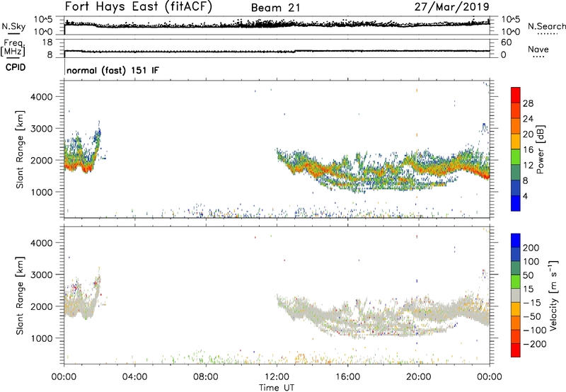Image resolution: width=566 pixels, height=392 pixels.
Task: Click the velocity panel 'Slant Range [km]' label
Action: click(x=20, y=295)
